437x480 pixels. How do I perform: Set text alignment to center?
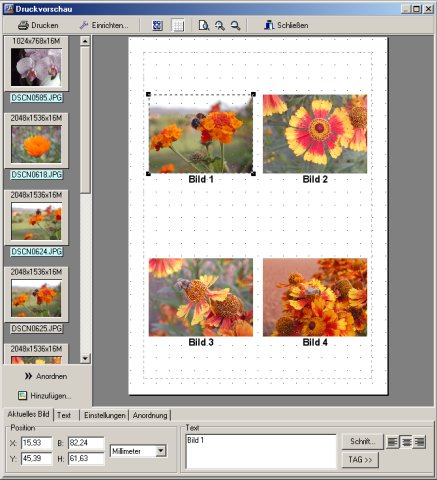406,442
